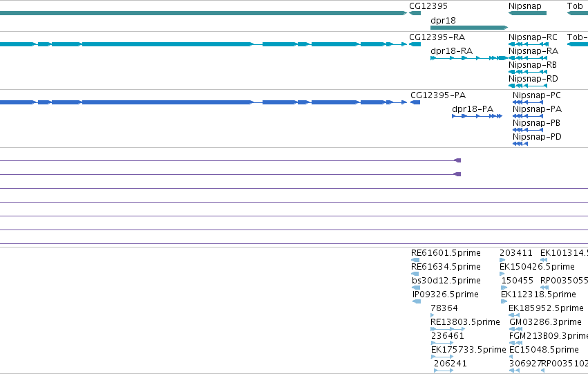Select the Nipsnap gene label
Viewport: 588px width, 374px height.
point(525,6)
